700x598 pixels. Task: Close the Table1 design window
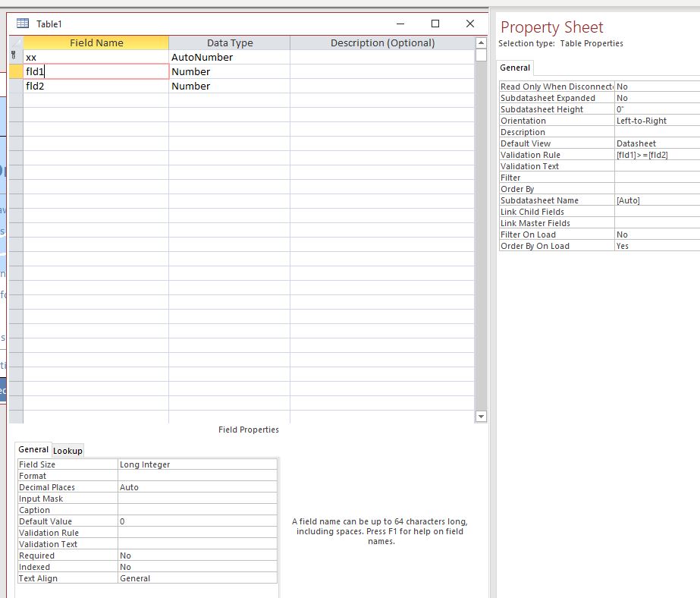tap(470, 24)
